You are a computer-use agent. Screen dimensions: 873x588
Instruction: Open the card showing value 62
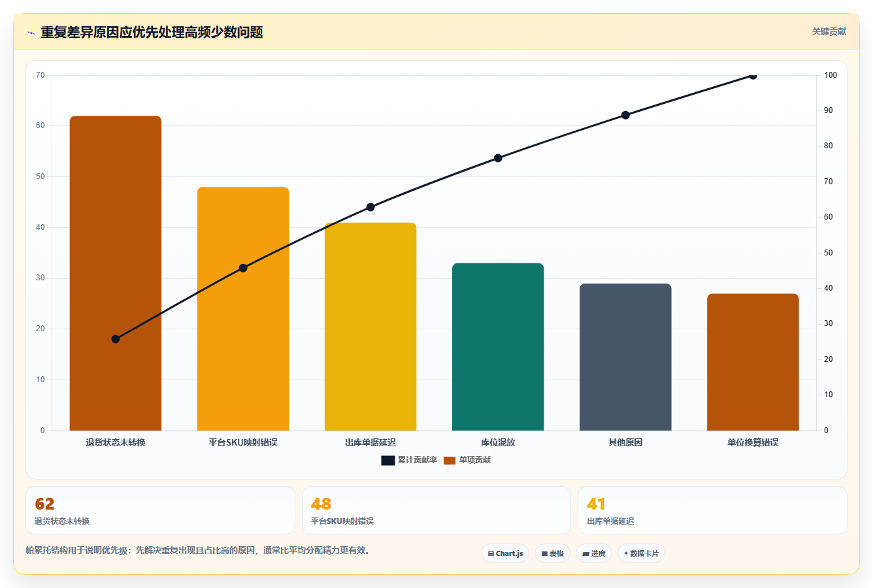(x=160, y=510)
